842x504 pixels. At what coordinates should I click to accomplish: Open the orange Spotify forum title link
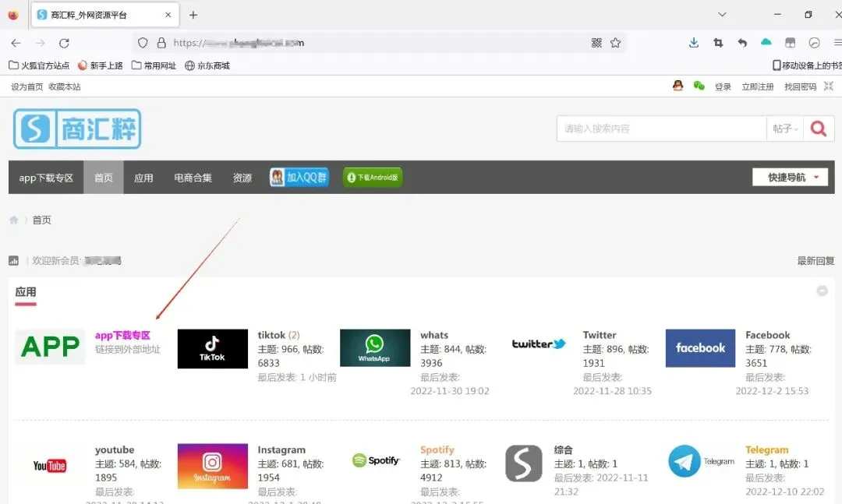pyautogui.click(x=437, y=449)
